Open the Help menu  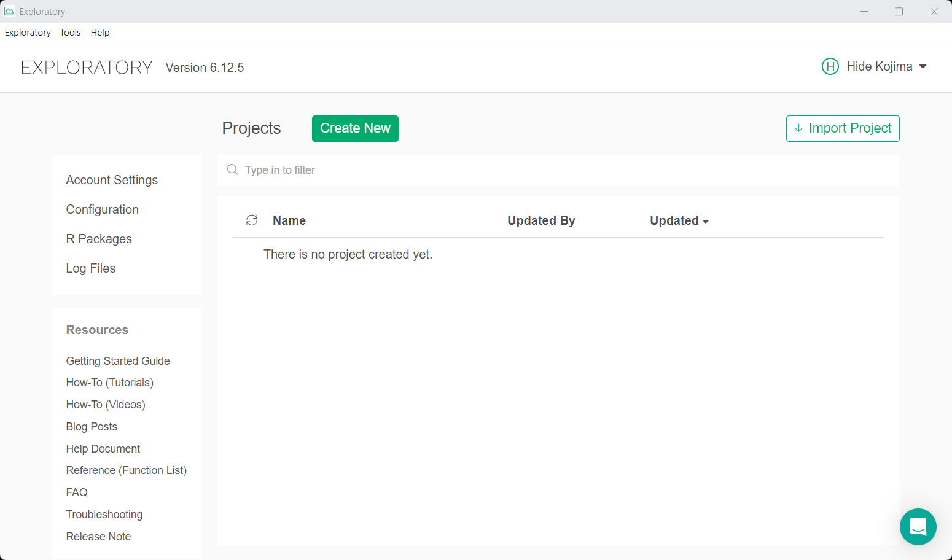(x=100, y=33)
